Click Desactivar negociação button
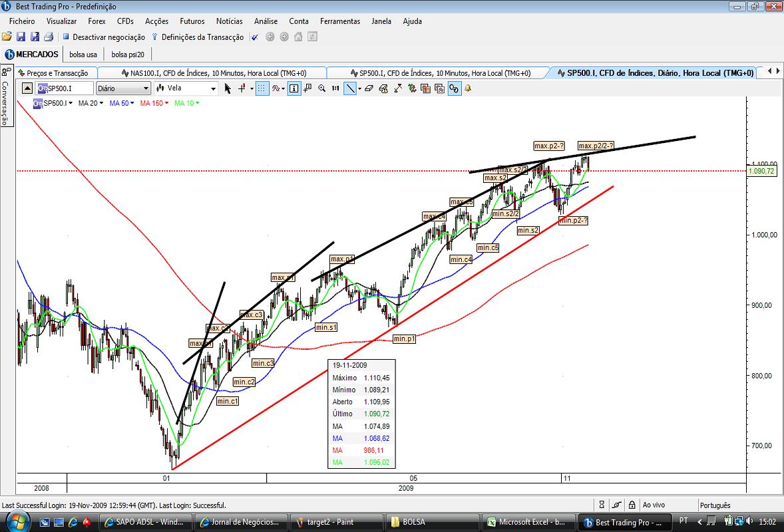Viewport: 784px width, 532px height. click(x=104, y=37)
